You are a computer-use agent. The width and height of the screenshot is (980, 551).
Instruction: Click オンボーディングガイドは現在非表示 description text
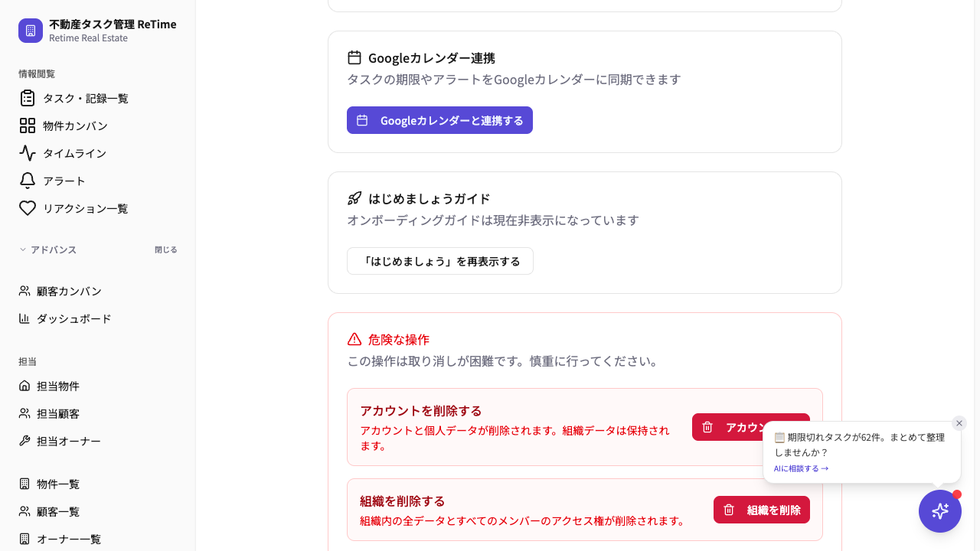pos(493,220)
